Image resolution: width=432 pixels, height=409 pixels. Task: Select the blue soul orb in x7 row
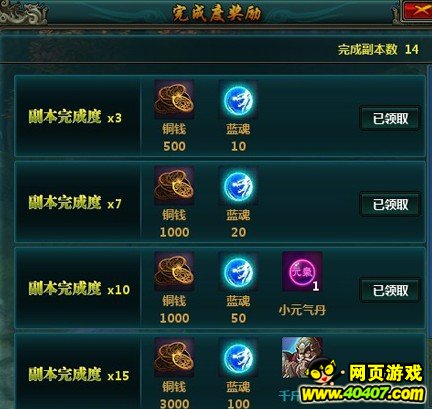(x=238, y=186)
